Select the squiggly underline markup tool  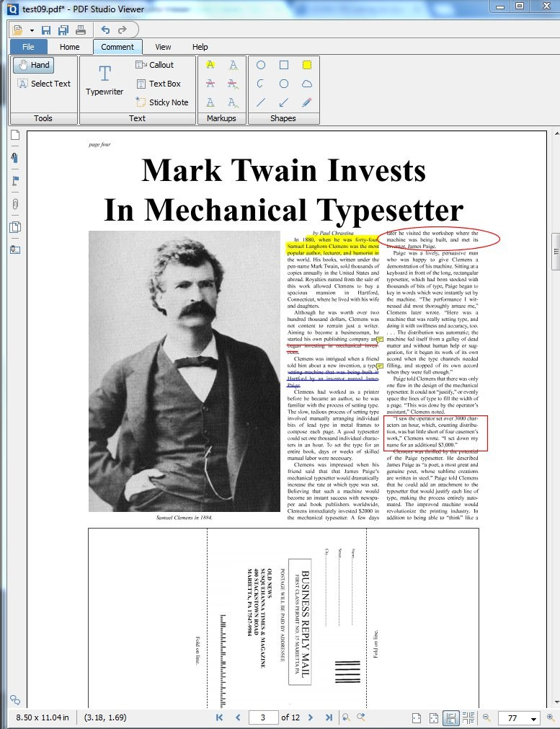point(234,65)
